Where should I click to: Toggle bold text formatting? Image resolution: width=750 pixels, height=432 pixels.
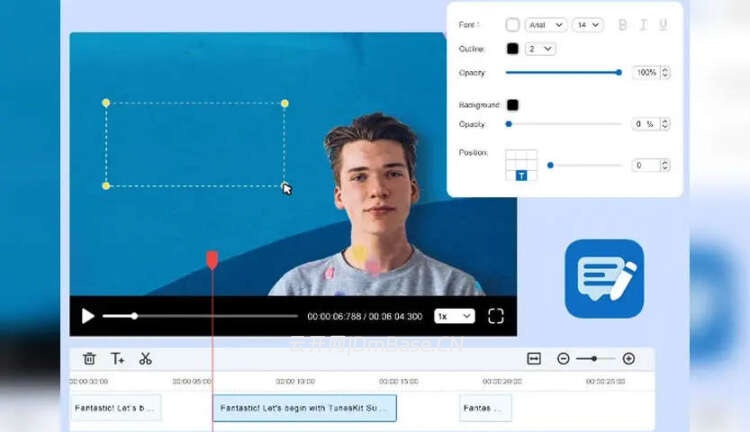(x=623, y=25)
